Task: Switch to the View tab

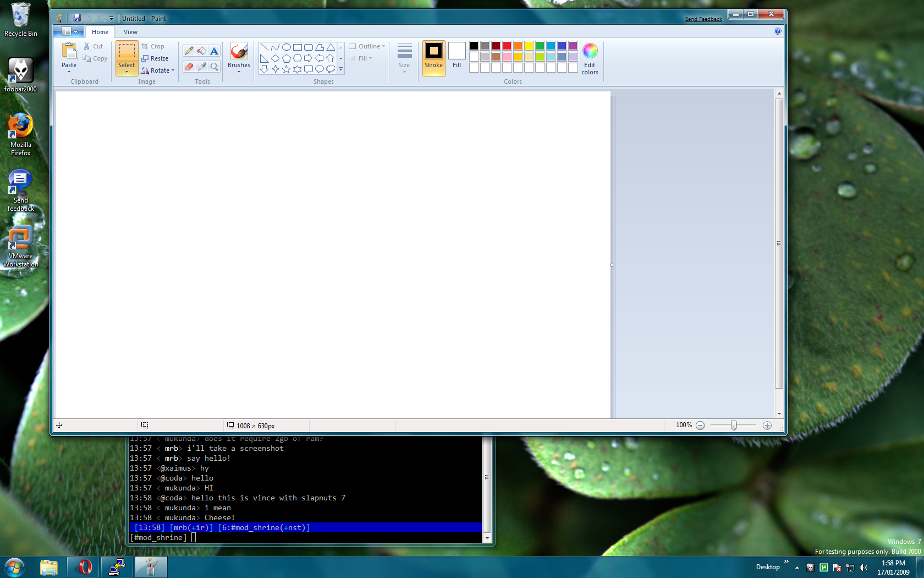Action: point(130,32)
